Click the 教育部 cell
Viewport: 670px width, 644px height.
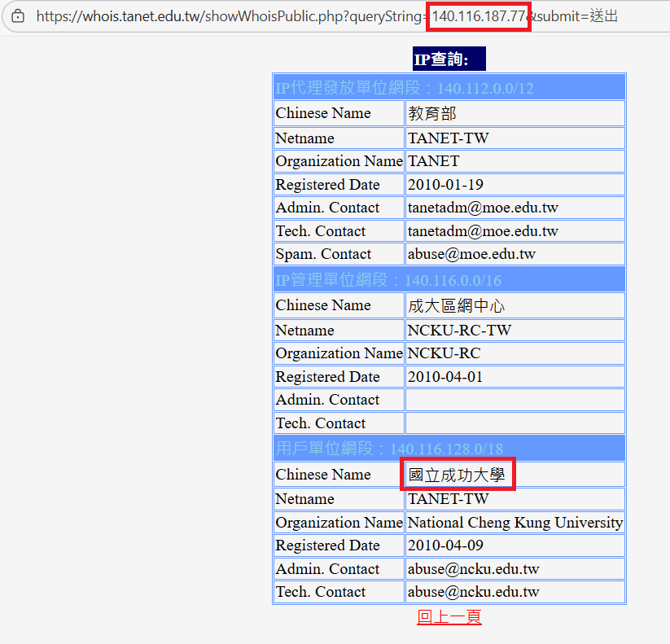515,113
